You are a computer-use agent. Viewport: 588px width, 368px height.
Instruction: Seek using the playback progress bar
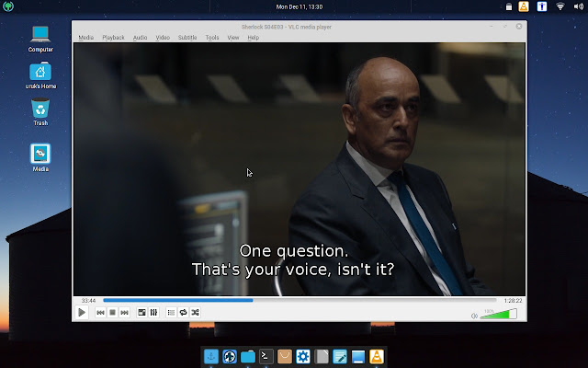300,301
